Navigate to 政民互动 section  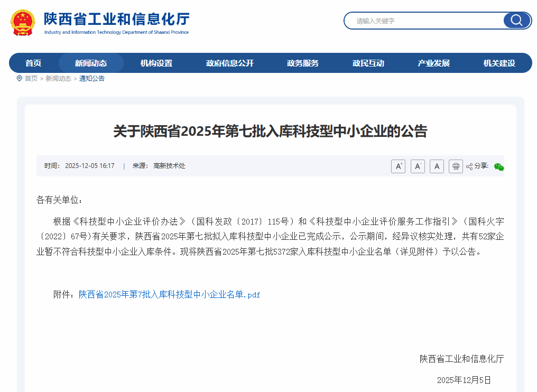pos(368,63)
